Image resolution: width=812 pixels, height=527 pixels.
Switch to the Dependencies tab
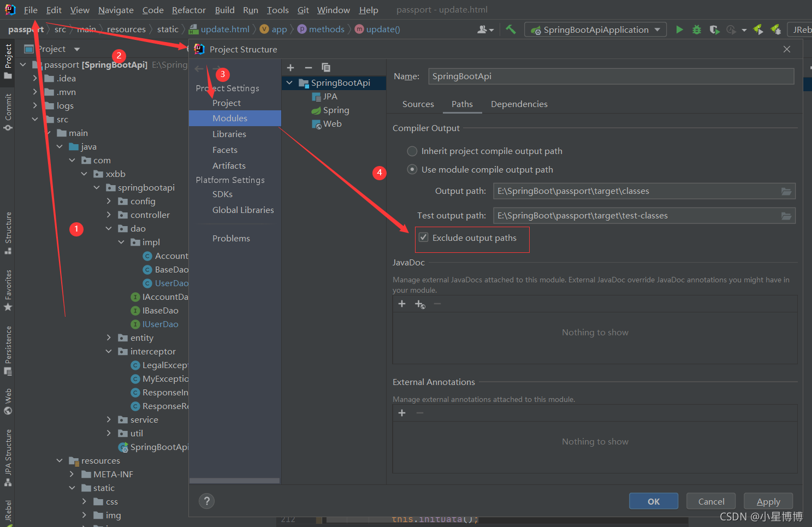tap(519, 104)
